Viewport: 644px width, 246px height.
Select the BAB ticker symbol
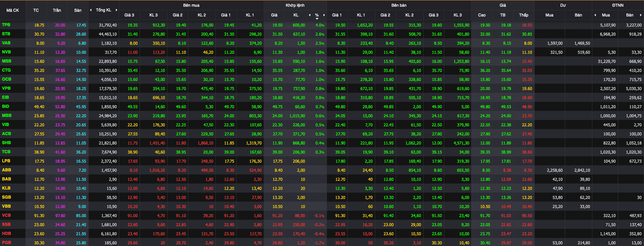tap(6, 179)
